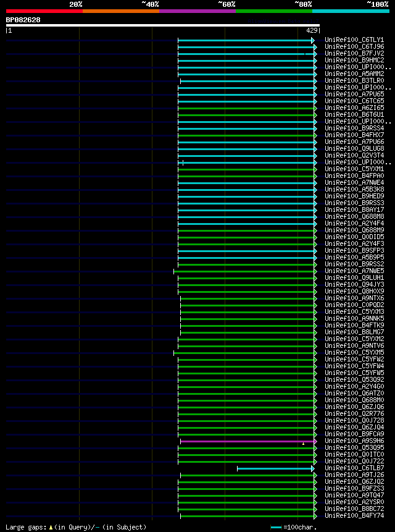Click hit label UniRef100_A6ZI65
395x532 pixels.
pyautogui.click(x=354, y=108)
